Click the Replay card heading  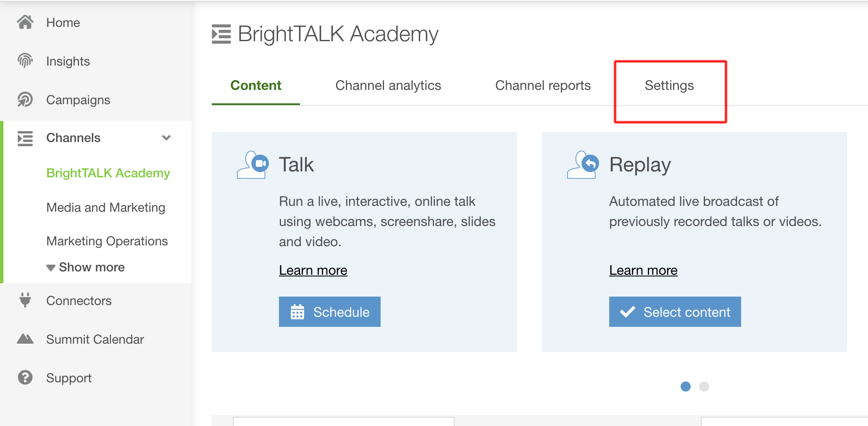[x=640, y=165]
